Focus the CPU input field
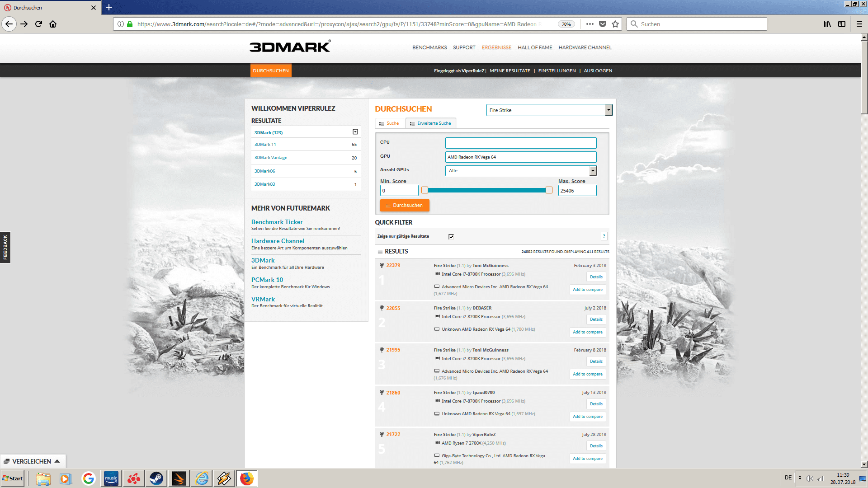Screen dimensions: 868x488 (521, 143)
